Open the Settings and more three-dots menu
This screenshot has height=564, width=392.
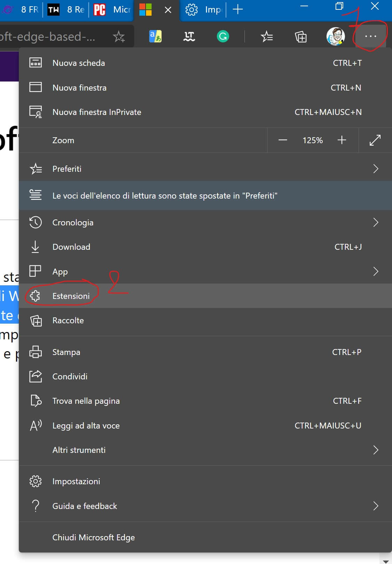pyautogui.click(x=370, y=36)
